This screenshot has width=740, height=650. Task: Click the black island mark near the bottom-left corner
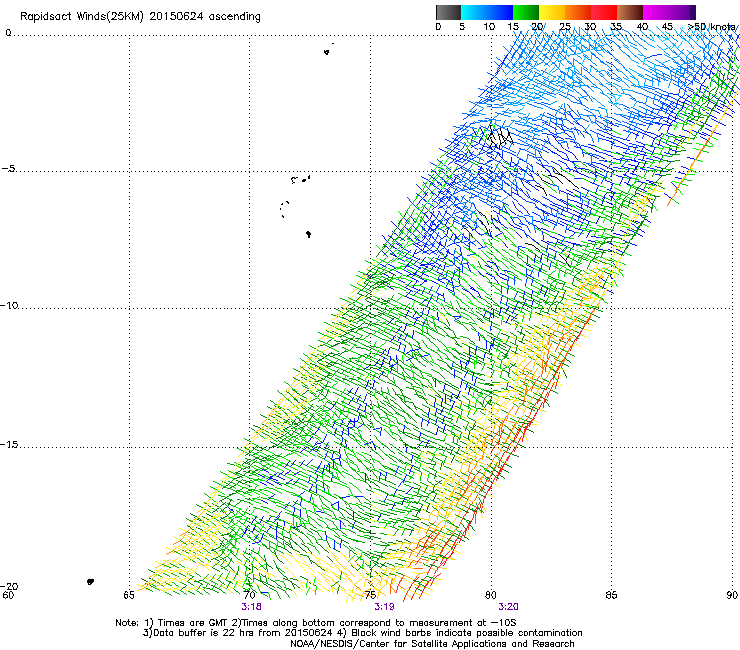tap(90, 582)
